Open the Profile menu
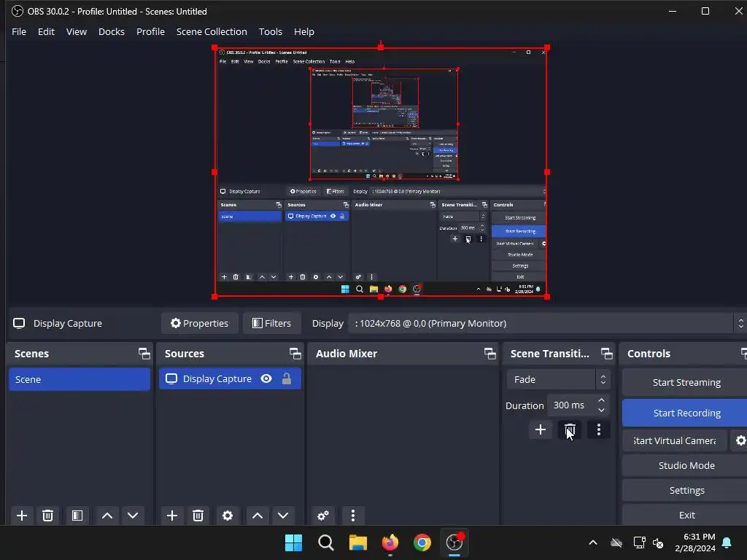 (150, 31)
